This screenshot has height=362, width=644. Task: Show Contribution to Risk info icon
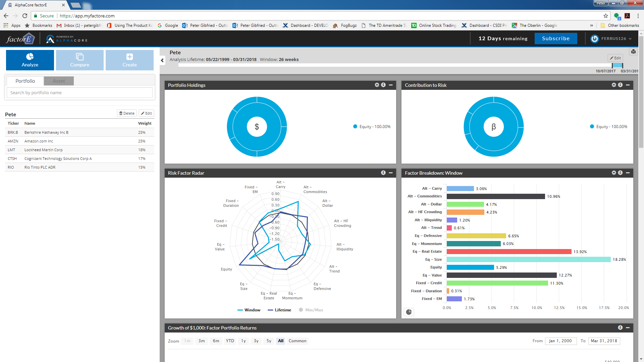(620, 85)
